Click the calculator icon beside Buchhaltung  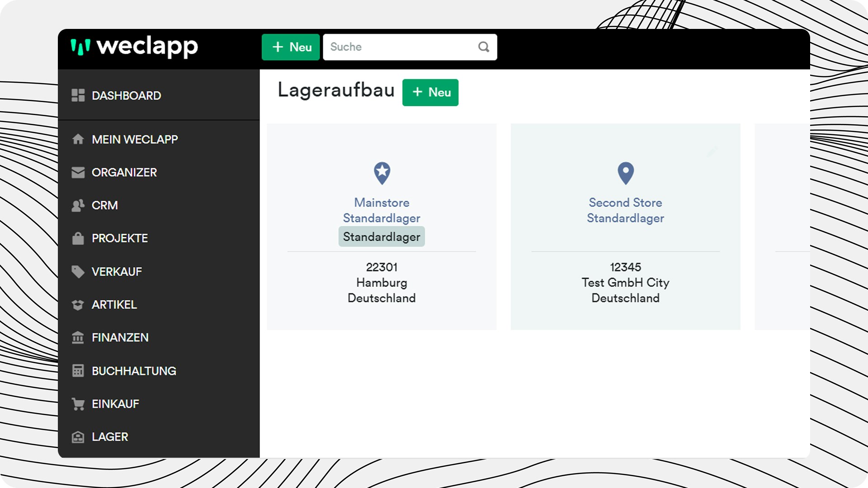click(x=78, y=371)
